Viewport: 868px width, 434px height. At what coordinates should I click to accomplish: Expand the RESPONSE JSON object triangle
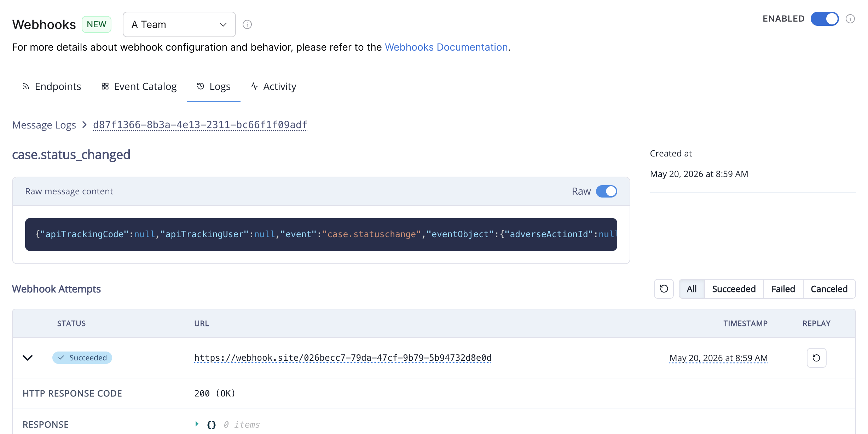tap(197, 424)
